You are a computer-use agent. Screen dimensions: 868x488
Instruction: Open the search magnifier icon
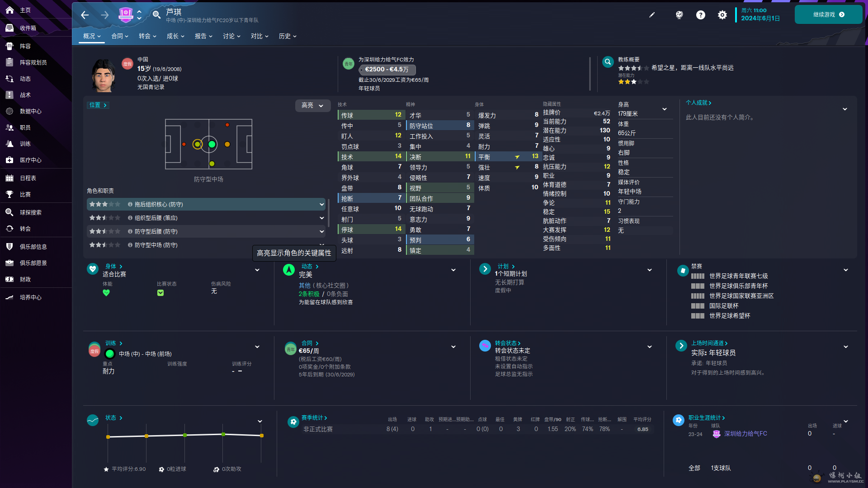(156, 15)
